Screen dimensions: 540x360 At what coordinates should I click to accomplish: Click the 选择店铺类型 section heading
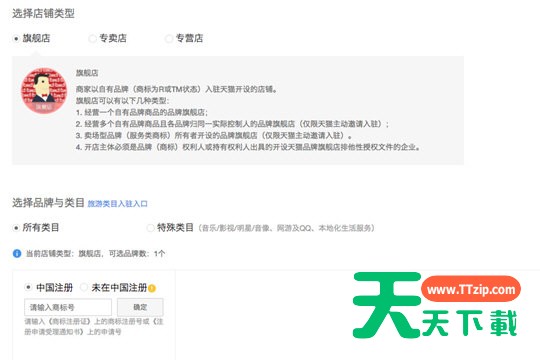click(43, 14)
